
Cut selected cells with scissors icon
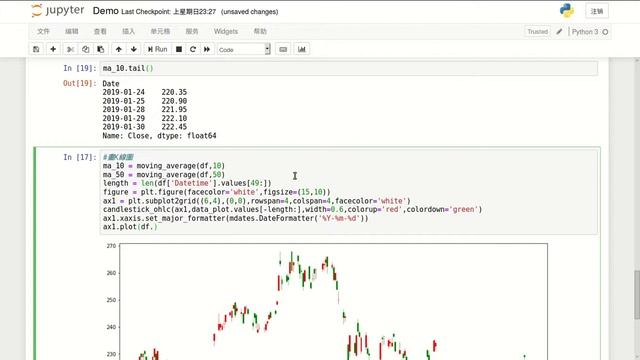pos(70,49)
